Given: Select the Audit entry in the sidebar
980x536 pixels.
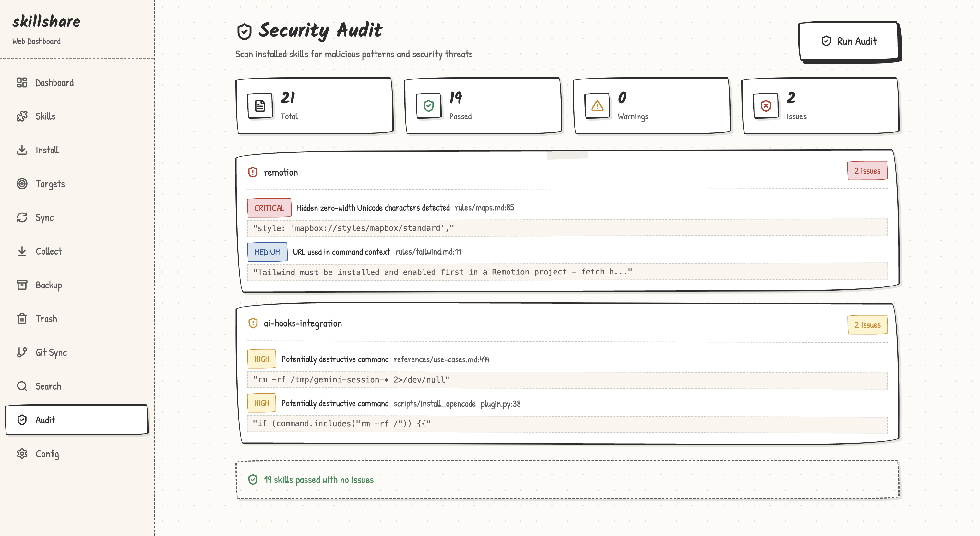Looking at the screenshot, I should 46,420.
